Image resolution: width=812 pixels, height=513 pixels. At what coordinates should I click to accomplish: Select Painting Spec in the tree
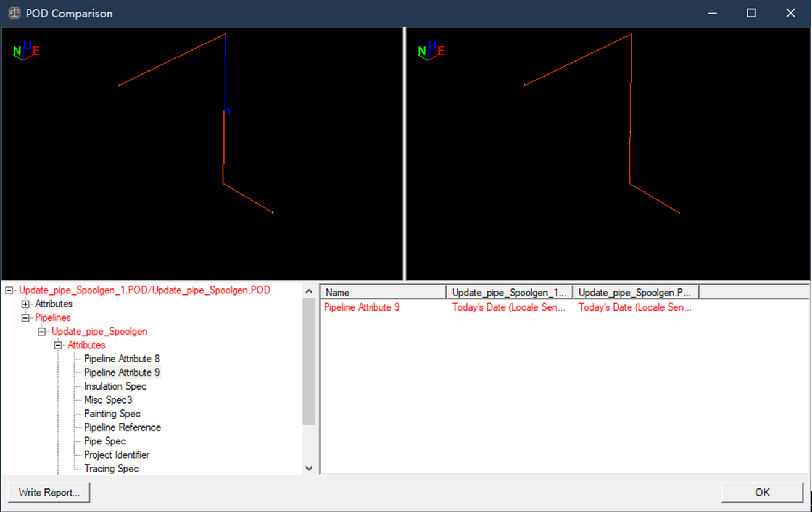tap(112, 414)
